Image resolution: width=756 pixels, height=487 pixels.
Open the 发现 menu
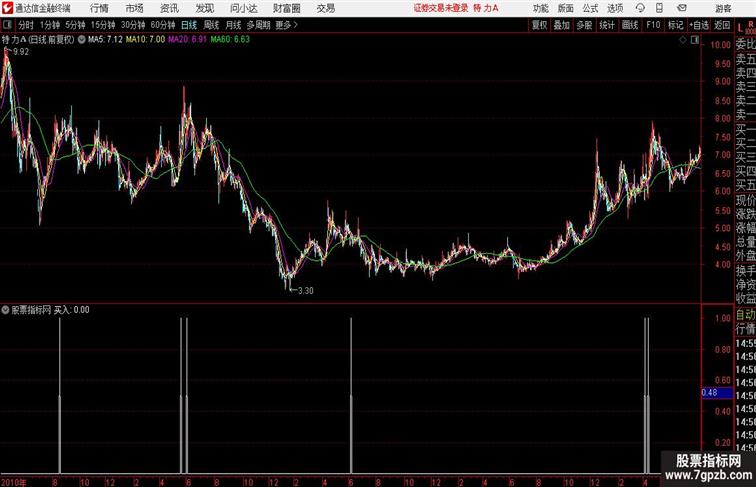[x=204, y=8]
